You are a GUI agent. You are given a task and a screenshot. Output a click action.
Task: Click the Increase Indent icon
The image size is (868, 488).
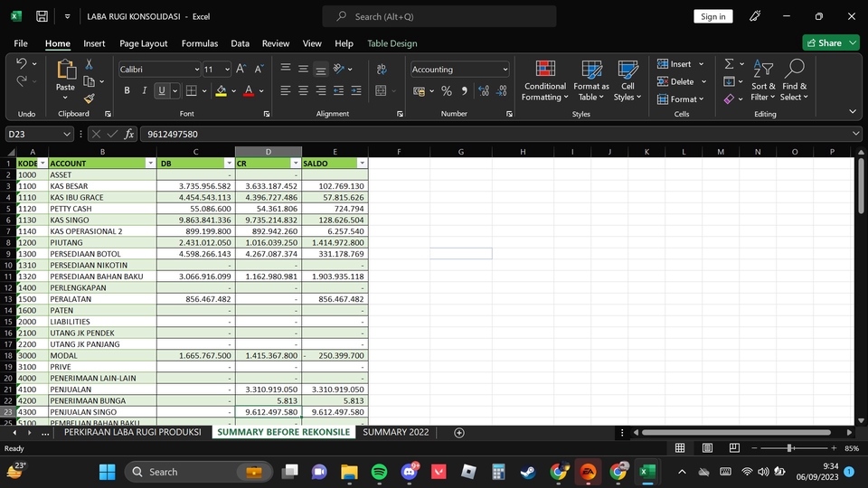(356, 90)
